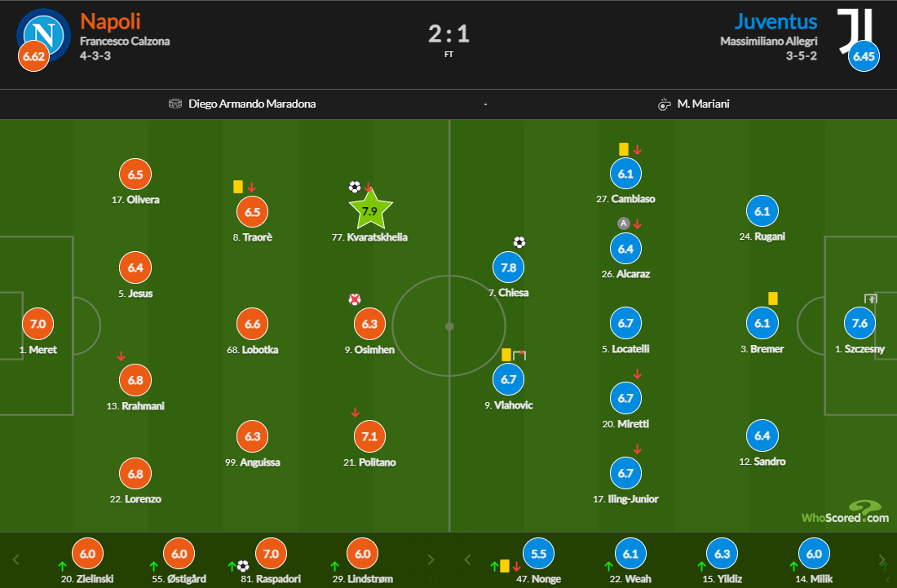This screenshot has height=588, width=897.
Task: Select Politano's 7.1 rating bubble
Action: coord(370,437)
